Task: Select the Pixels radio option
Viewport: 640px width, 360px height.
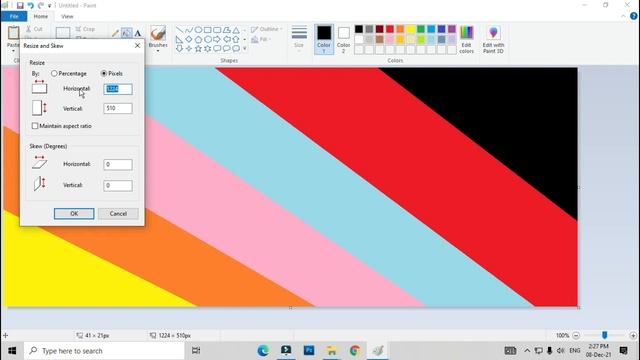Action: tap(104, 73)
